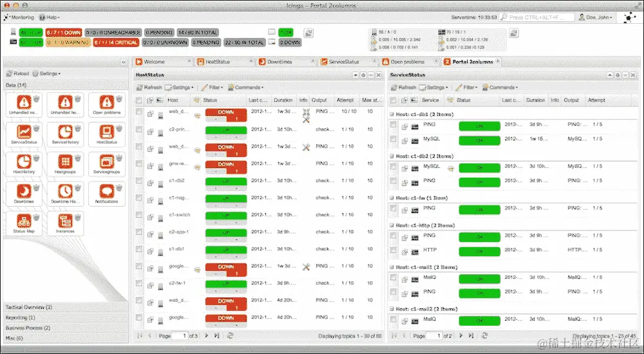Expand the Tactical Overview section
The height and width of the screenshot is (354, 644).
(x=66, y=307)
